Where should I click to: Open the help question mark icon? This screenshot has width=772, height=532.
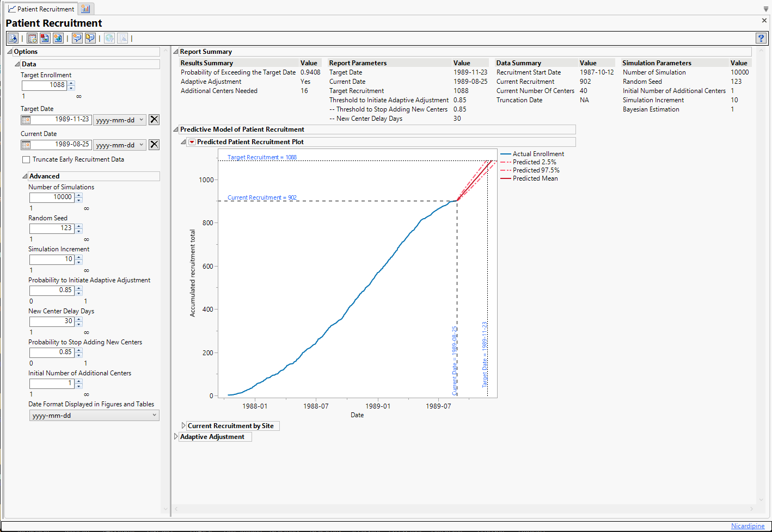click(x=761, y=38)
